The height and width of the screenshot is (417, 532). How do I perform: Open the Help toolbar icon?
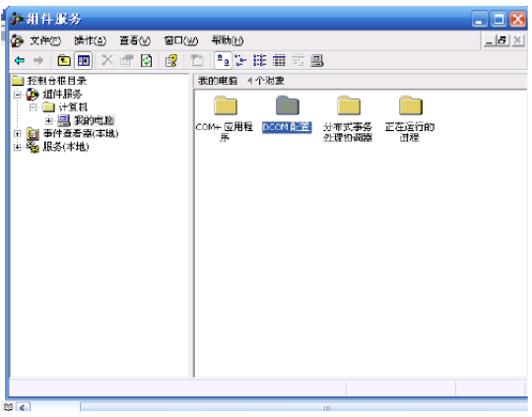pos(171,61)
